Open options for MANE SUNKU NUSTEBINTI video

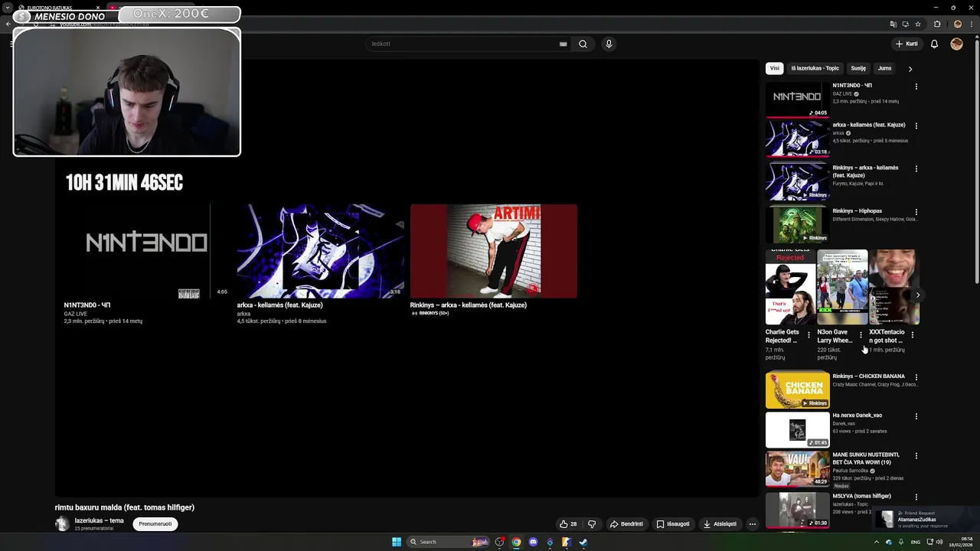click(916, 456)
